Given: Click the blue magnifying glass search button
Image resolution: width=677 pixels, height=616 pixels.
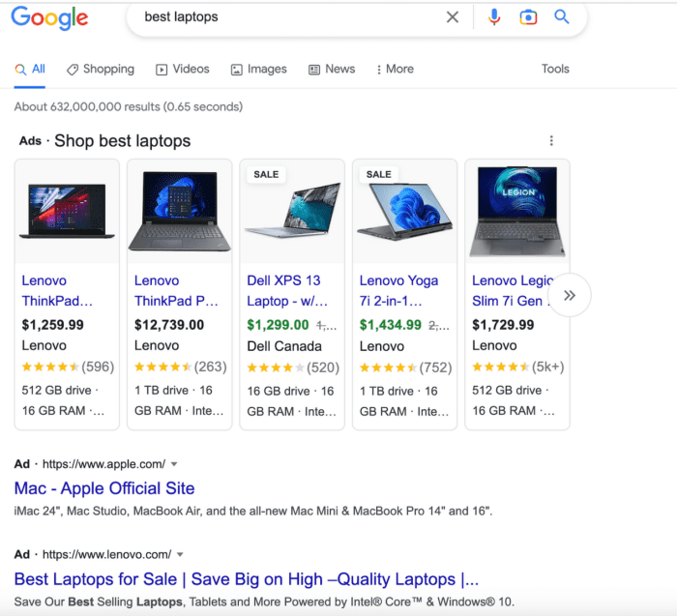Looking at the screenshot, I should [x=562, y=16].
